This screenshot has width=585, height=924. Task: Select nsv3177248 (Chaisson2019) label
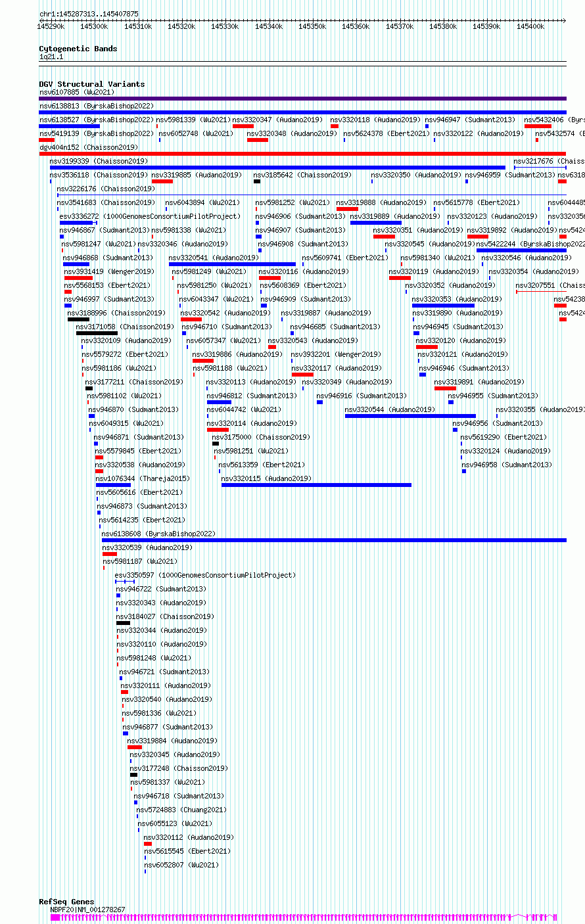pyautogui.click(x=178, y=768)
